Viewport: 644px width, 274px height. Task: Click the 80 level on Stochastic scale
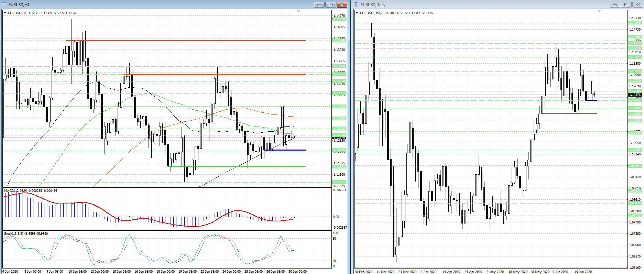334,239
